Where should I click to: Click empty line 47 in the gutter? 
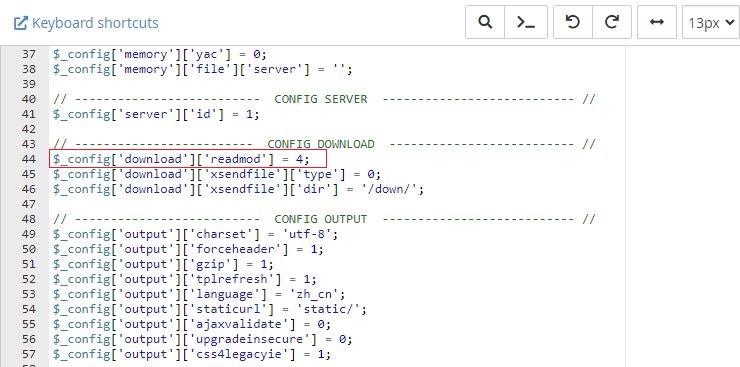pos(29,204)
